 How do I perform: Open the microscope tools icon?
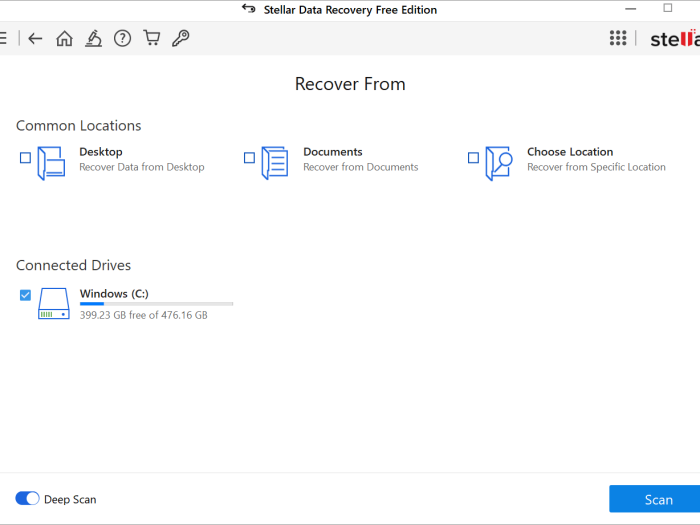pyautogui.click(x=93, y=38)
